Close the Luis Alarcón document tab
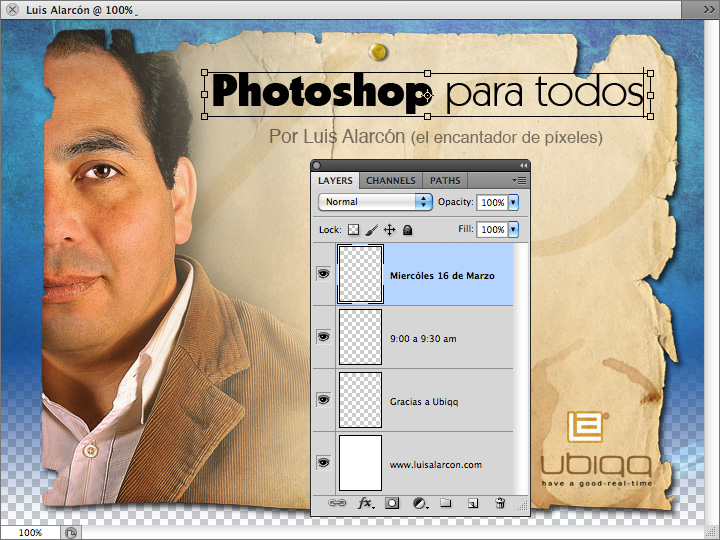Screen dimensions: 720x540 [x=12, y=9]
